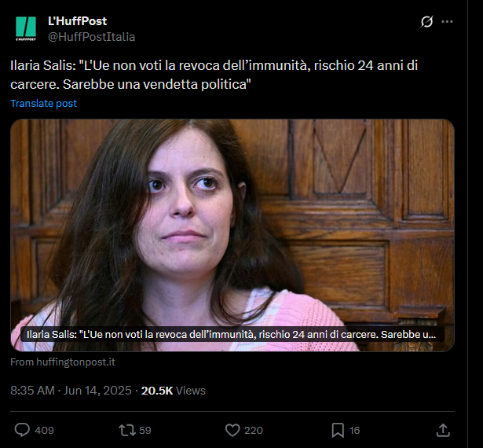This screenshot has width=483, height=448.
Task: Open the L'HuffPost profile avatar
Action: tap(26, 28)
